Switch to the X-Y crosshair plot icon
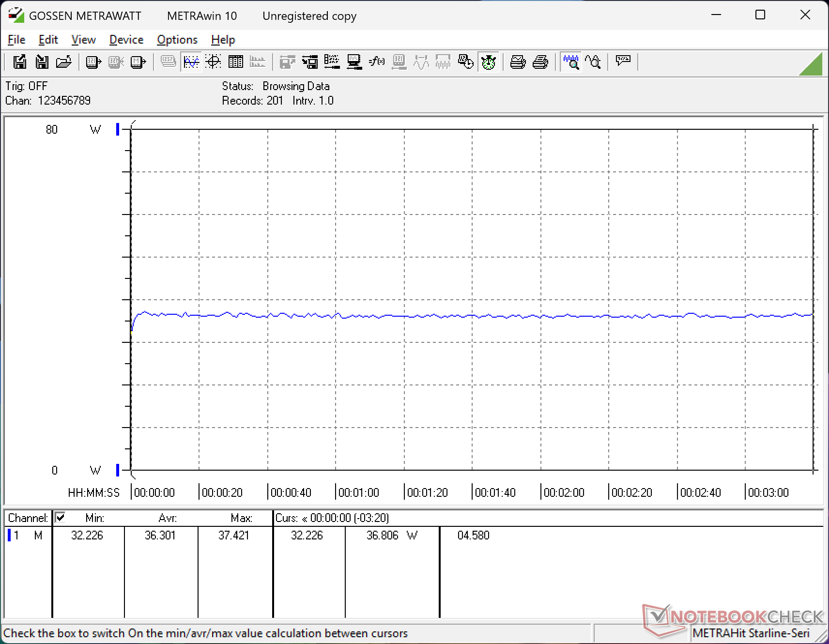The height and width of the screenshot is (644, 829). pos(213,62)
